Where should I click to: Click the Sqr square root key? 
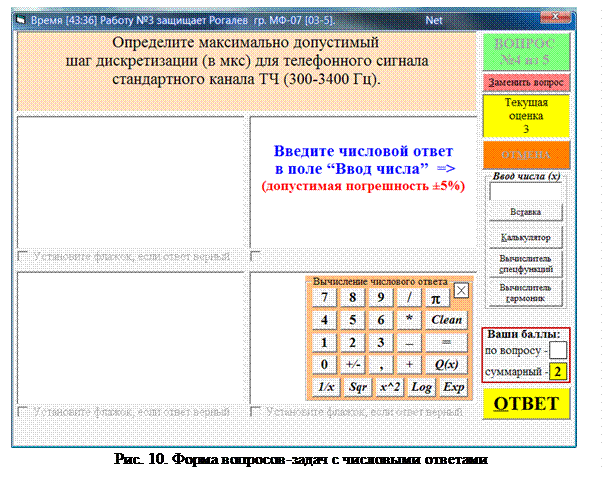[x=357, y=387]
